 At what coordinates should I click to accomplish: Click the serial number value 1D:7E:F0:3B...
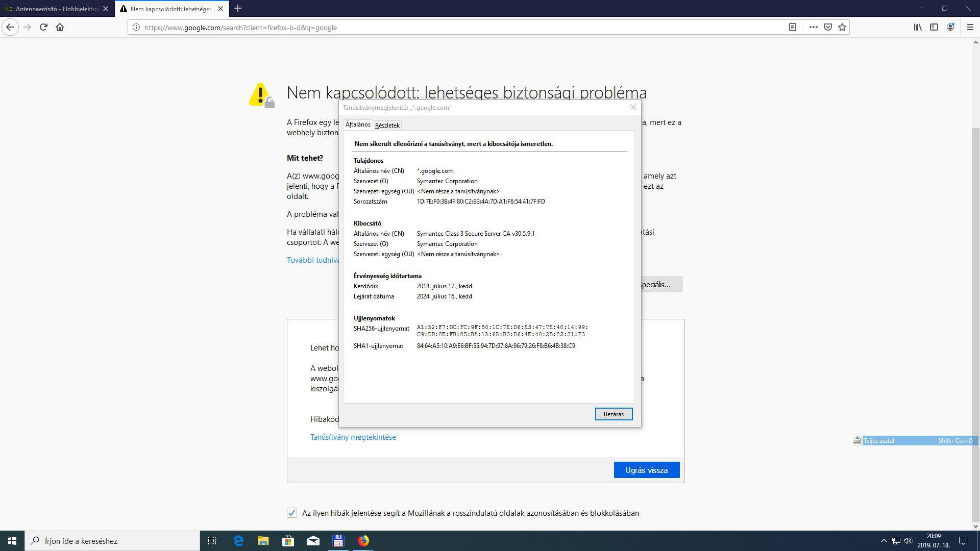(x=481, y=202)
